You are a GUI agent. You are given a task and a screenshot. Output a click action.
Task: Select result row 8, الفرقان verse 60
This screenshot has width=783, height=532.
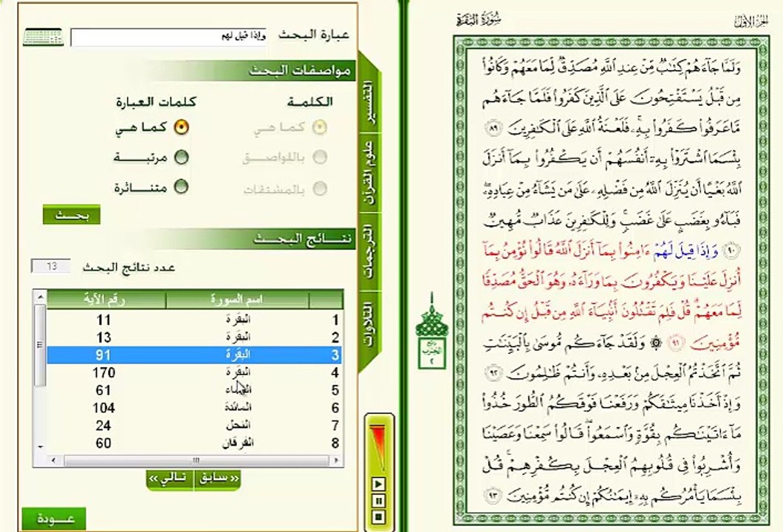pos(194,443)
